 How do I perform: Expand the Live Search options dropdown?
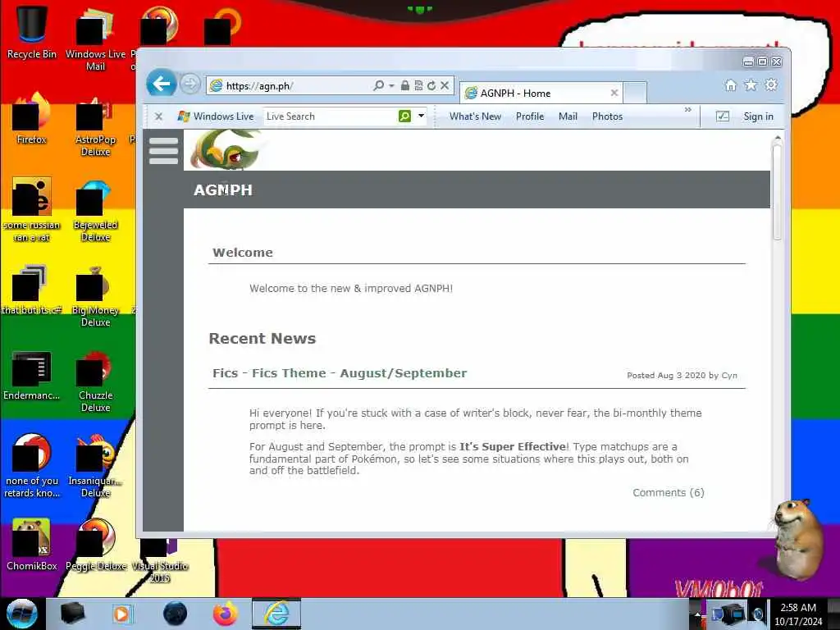point(421,116)
